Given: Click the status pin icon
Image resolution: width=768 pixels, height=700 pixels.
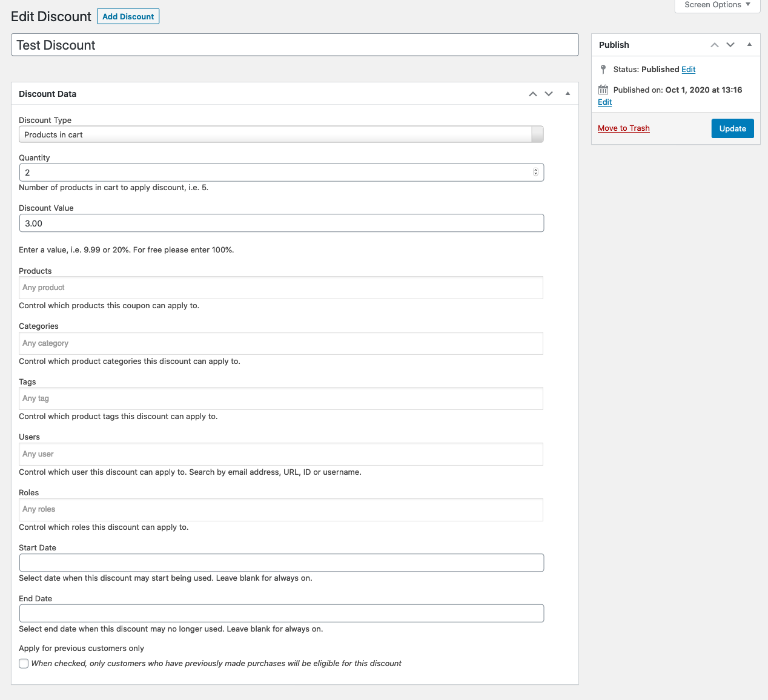Looking at the screenshot, I should click(x=603, y=70).
